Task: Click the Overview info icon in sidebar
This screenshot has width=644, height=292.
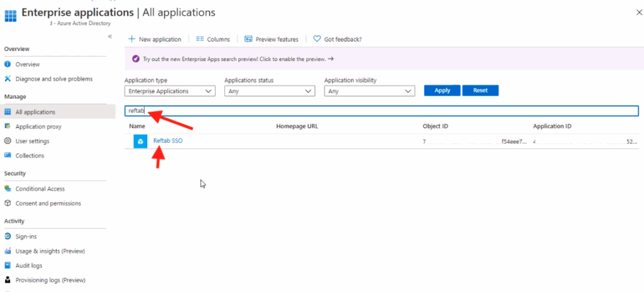Action: tap(8, 64)
